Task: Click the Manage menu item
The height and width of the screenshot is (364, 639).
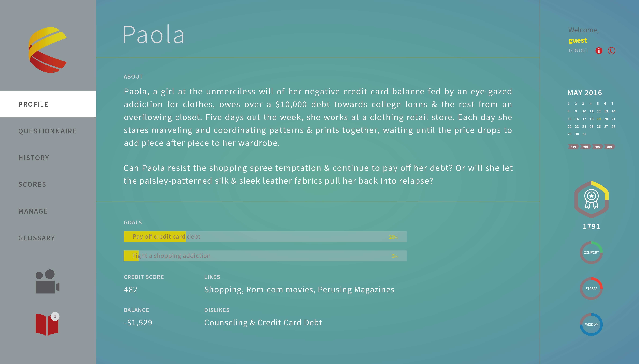Action: [x=33, y=211]
